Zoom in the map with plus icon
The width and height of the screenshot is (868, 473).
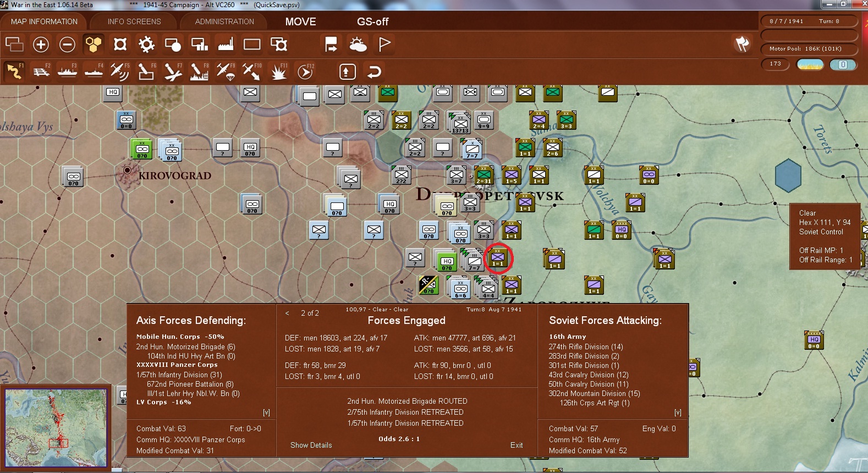41,44
